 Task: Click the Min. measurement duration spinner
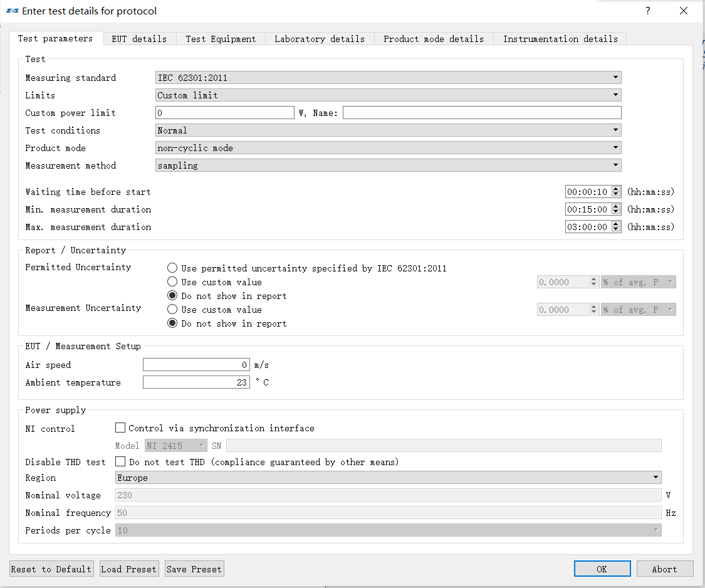593,209
